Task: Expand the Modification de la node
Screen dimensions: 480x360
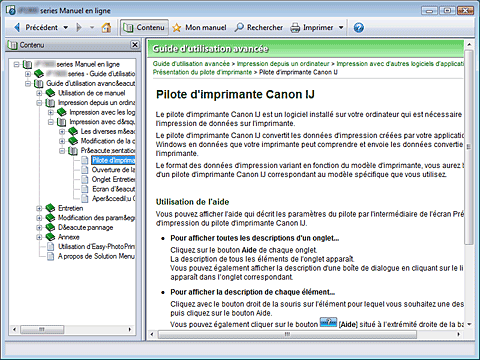Action: pos(62,141)
